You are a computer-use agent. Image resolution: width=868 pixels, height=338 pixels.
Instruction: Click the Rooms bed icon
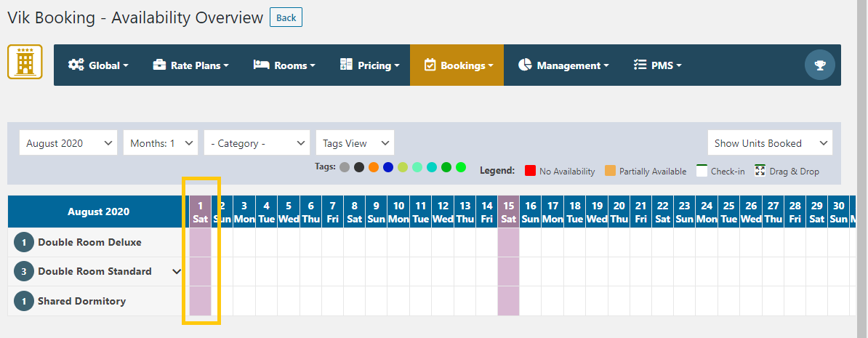(x=261, y=65)
